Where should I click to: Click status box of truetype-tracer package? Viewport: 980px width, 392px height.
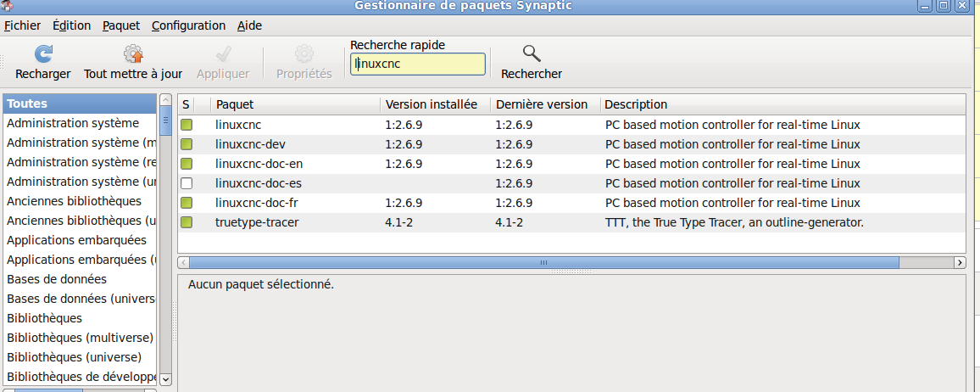(x=187, y=222)
